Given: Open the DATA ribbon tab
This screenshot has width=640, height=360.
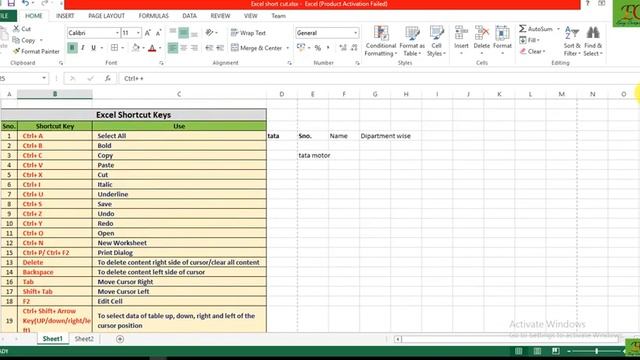Looking at the screenshot, I should coord(189,16).
